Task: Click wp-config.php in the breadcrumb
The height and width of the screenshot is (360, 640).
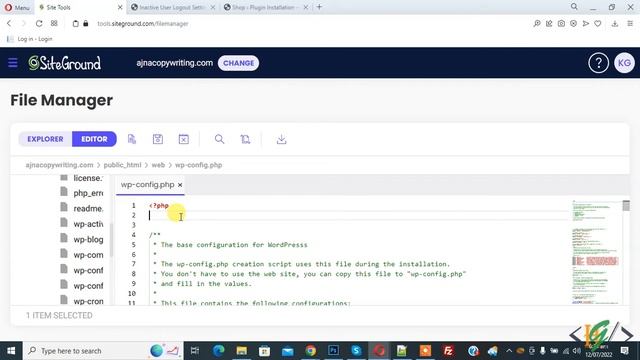Action: click(199, 165)
